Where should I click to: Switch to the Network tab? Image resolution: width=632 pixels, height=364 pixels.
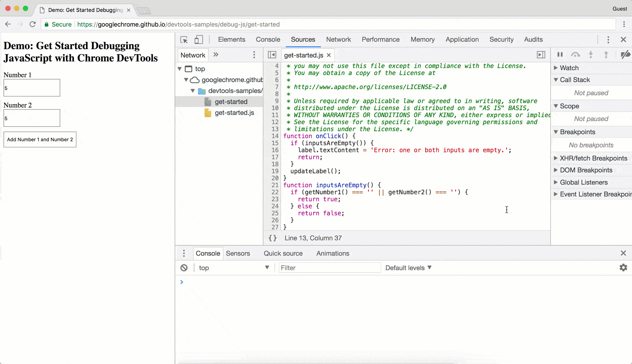[x=339, y=39]
